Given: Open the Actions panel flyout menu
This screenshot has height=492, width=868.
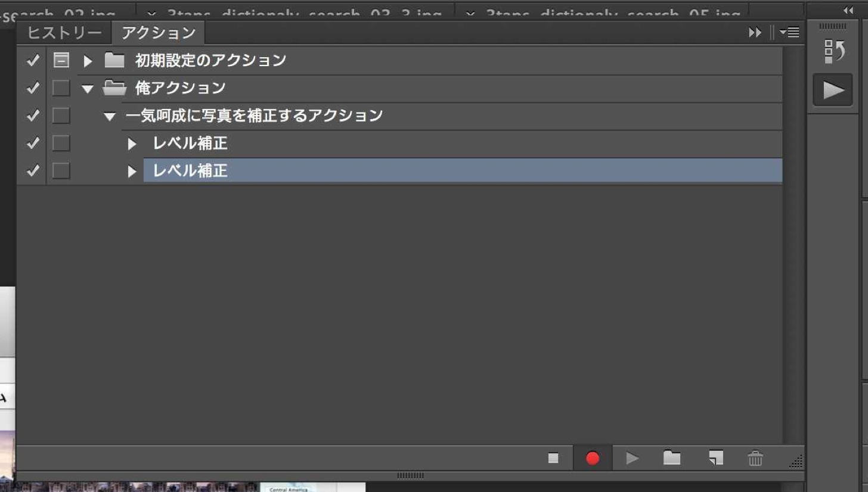Looking at the screenshot, I should tap(789, 33).
